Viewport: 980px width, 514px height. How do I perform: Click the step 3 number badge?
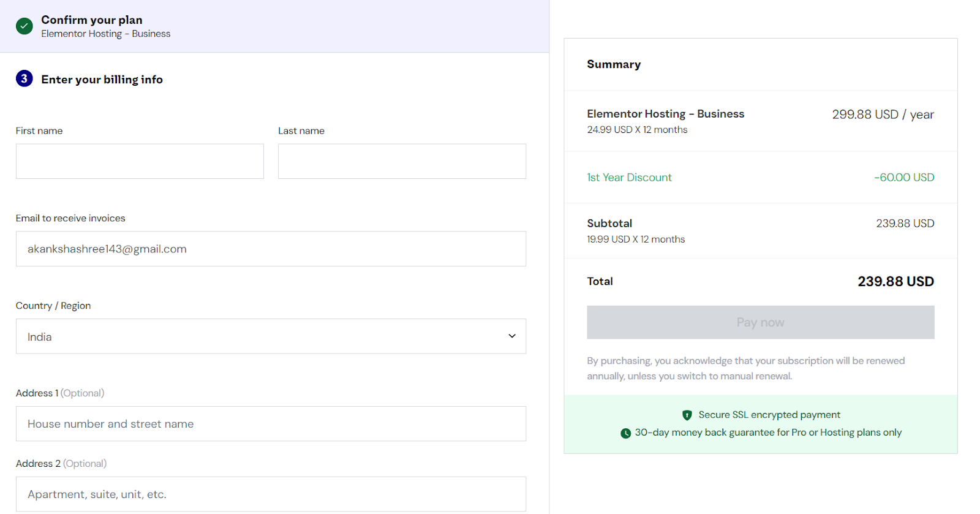[x=24, y=78]
